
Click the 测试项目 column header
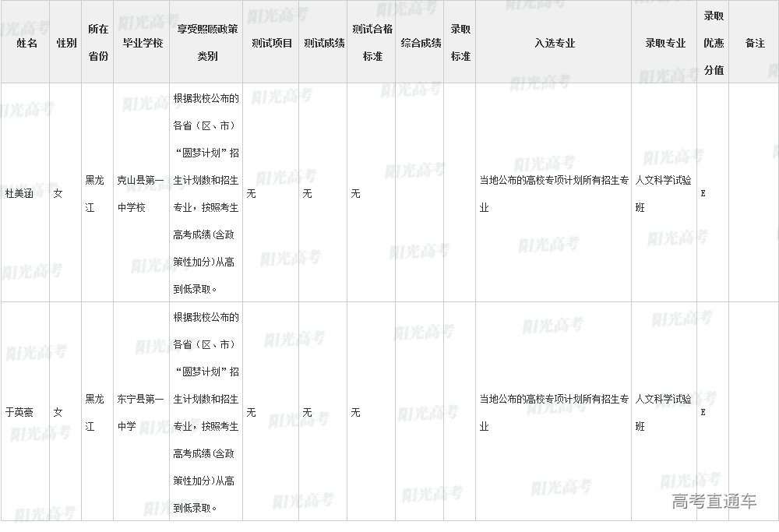[271, 43]
